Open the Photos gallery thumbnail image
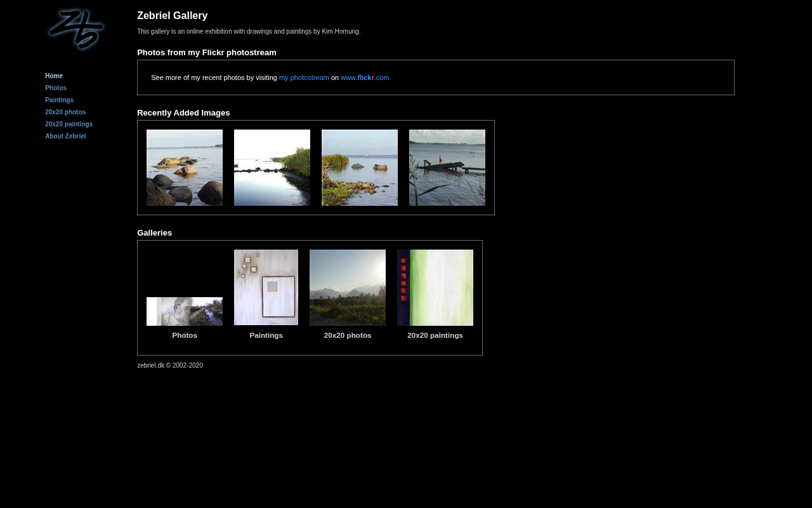Image resolution: width=812 pixels, height=508 pixels. tap(185, 311)
